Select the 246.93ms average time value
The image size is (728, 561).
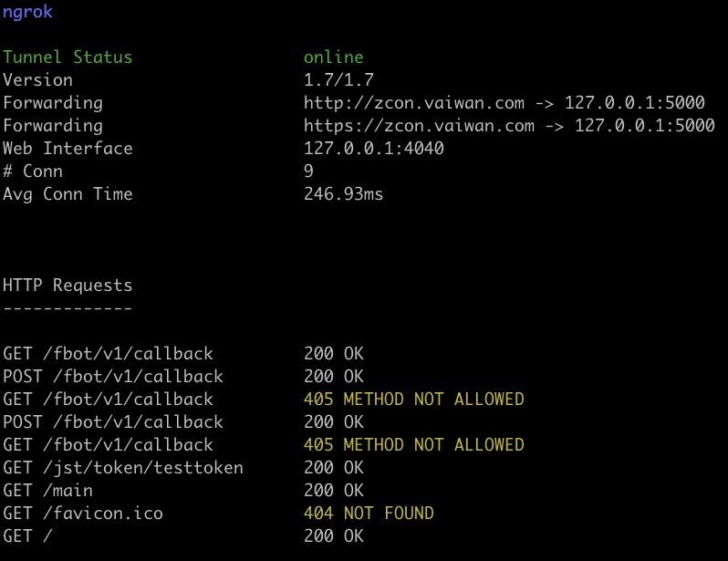(x=343, y=194)
